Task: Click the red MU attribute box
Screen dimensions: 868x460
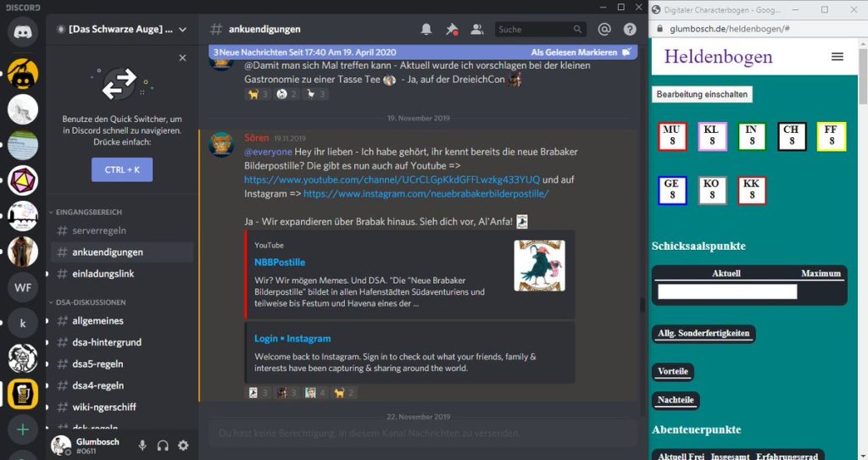Action: click(x=672, y=136)
